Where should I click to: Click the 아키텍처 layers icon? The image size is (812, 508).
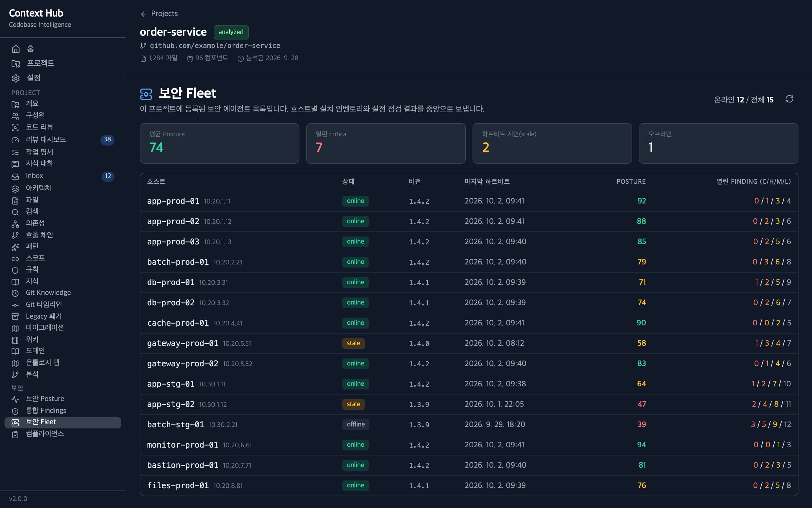(15, 189)
